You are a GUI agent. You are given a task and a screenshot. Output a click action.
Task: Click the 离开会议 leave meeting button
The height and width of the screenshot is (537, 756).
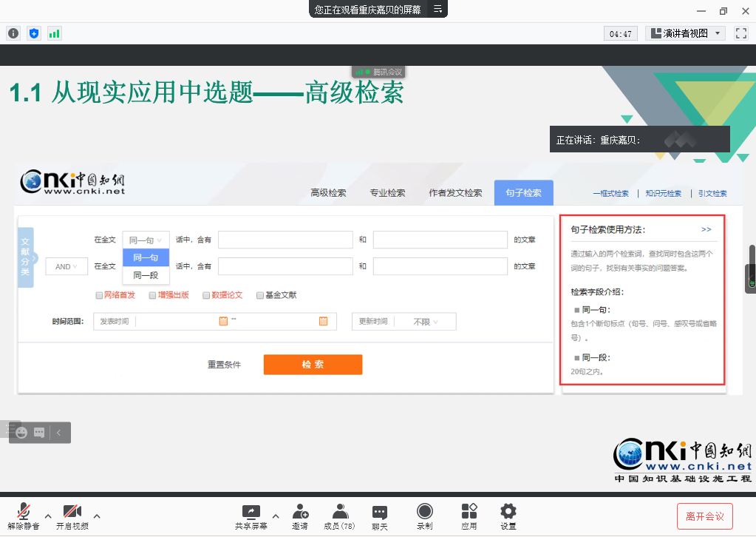click(x=704, y=516)
